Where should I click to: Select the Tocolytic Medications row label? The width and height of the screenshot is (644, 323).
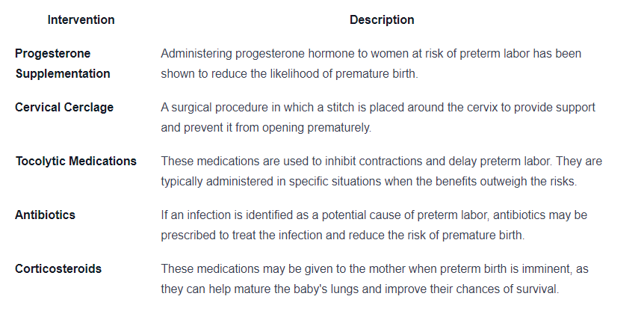click(76, 161)
